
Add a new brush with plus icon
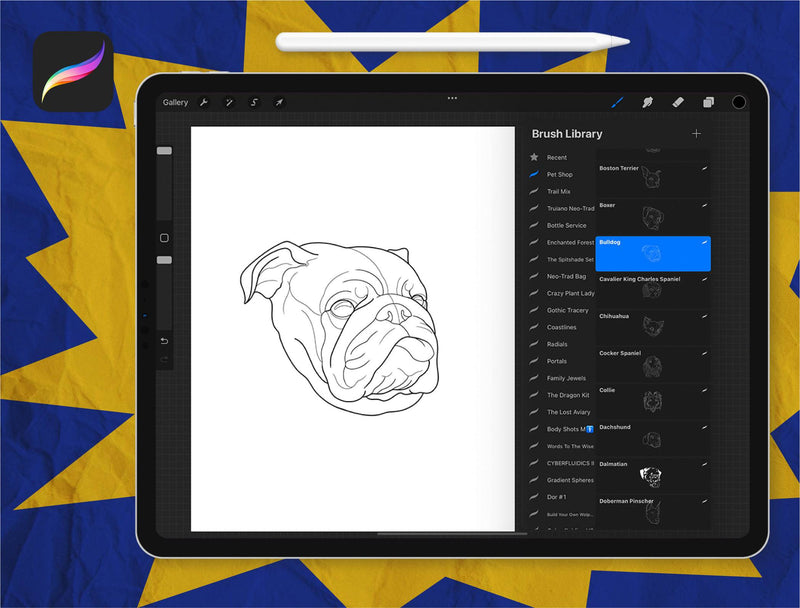[696, 134]
